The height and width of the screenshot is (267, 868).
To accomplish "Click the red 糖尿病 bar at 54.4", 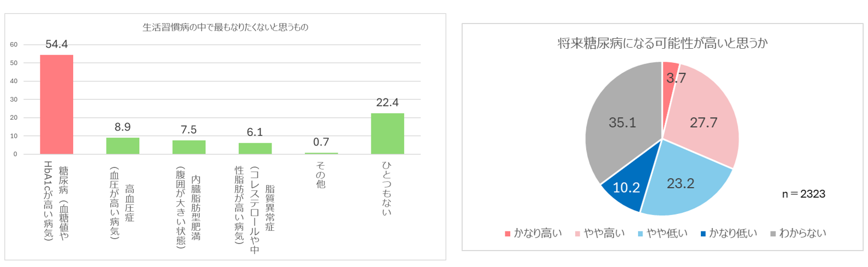I will coord(57,104).
